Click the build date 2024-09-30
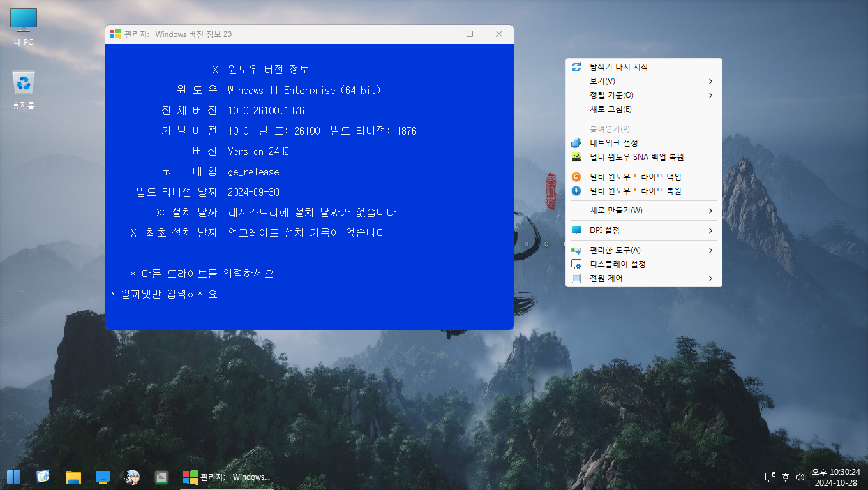868x490 pixels. click(x=253, y=192)
